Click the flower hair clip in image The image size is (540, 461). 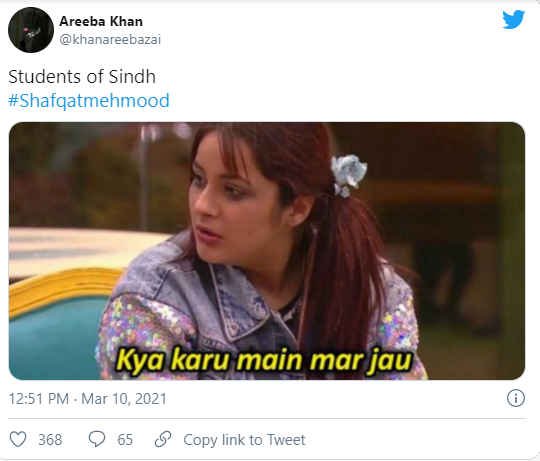(x=348, y=175)
